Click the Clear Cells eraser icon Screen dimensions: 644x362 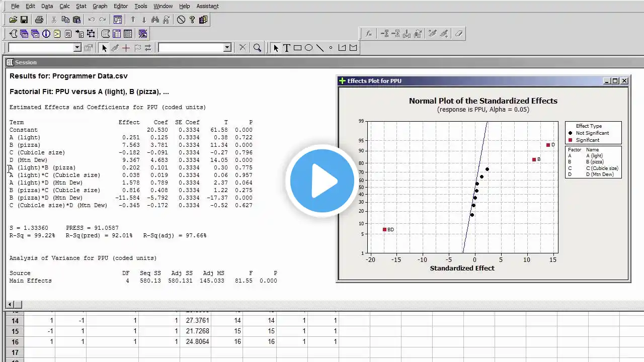(458, 34)
